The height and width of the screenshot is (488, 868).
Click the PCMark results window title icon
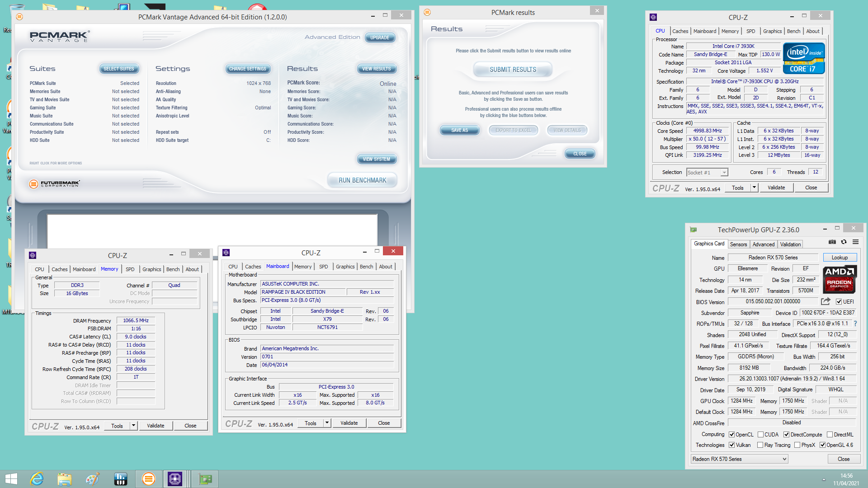pyautogui.click(x=427, y=12)
